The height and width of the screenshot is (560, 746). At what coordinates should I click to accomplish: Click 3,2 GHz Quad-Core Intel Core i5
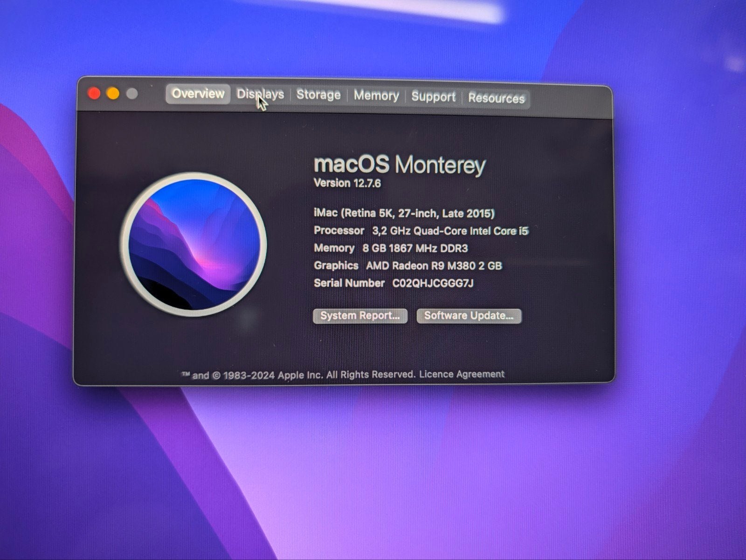[450, 231]
